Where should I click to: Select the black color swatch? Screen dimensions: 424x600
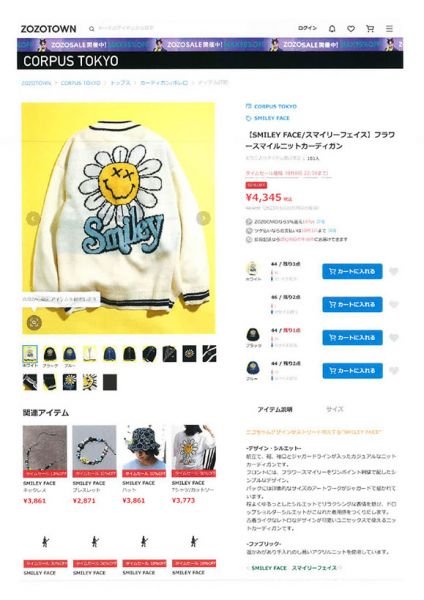click(x=50, y=355)
